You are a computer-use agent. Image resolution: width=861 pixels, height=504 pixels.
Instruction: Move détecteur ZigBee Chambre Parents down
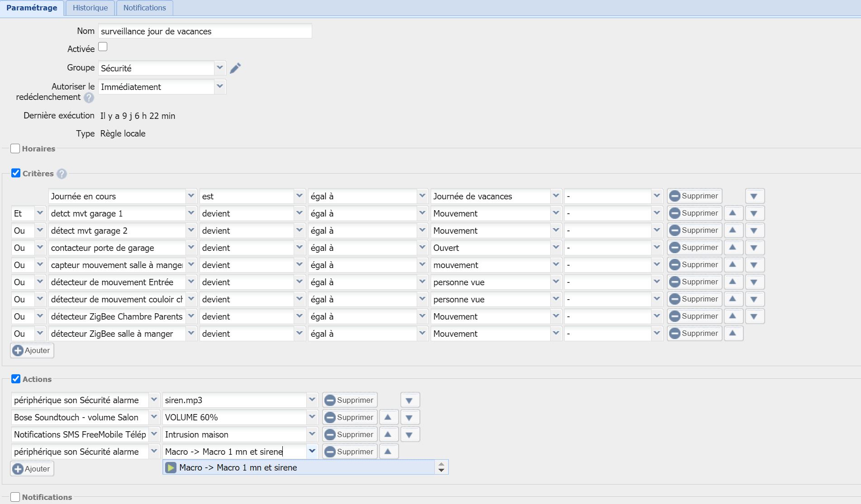coord(754,316)
